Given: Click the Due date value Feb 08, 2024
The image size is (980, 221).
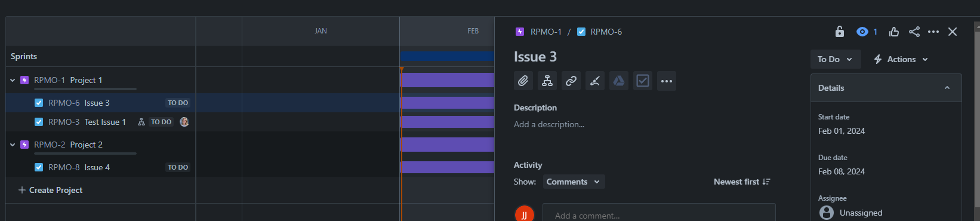Looking at the screenshot, I should (842, 171).
